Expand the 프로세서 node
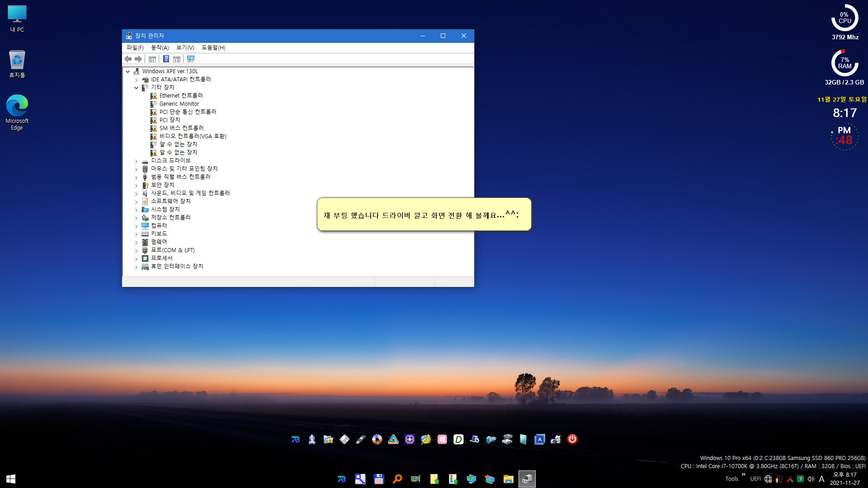The image size is (868, 488). tap(137, 258)
